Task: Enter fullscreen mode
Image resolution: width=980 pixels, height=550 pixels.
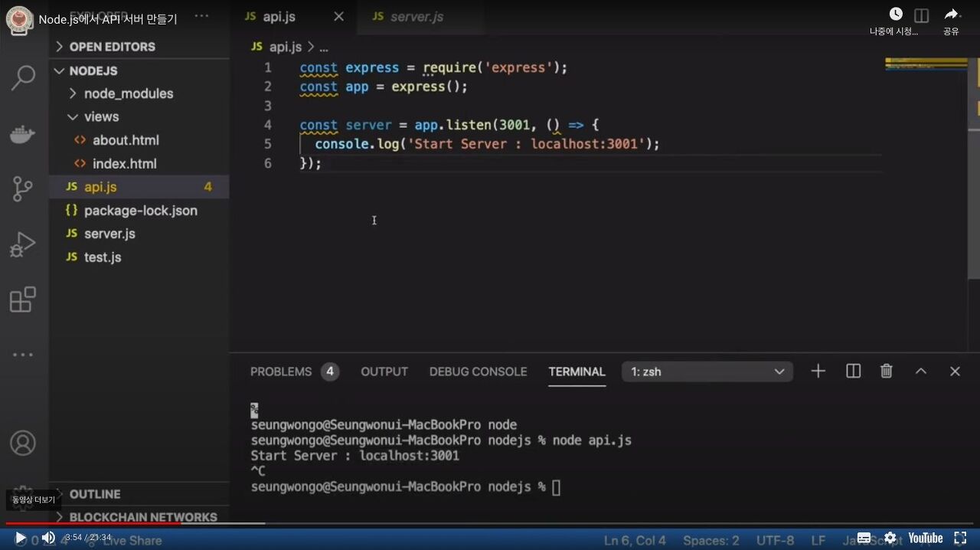Action: click(x=960, y=539)
